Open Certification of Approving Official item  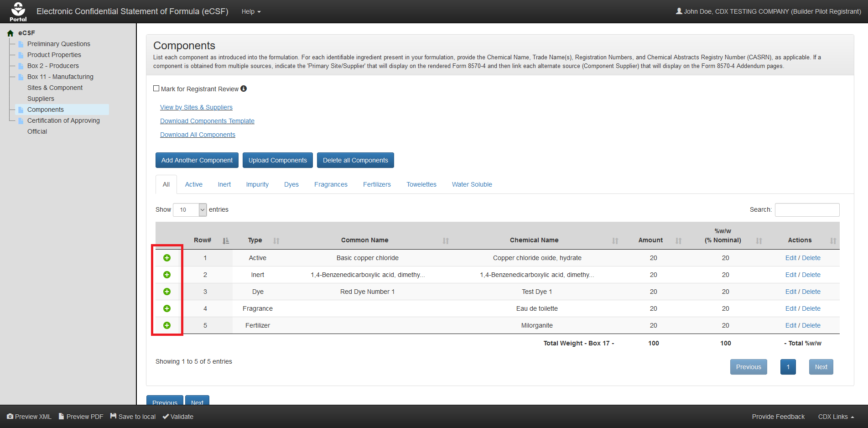coord(63,126)
